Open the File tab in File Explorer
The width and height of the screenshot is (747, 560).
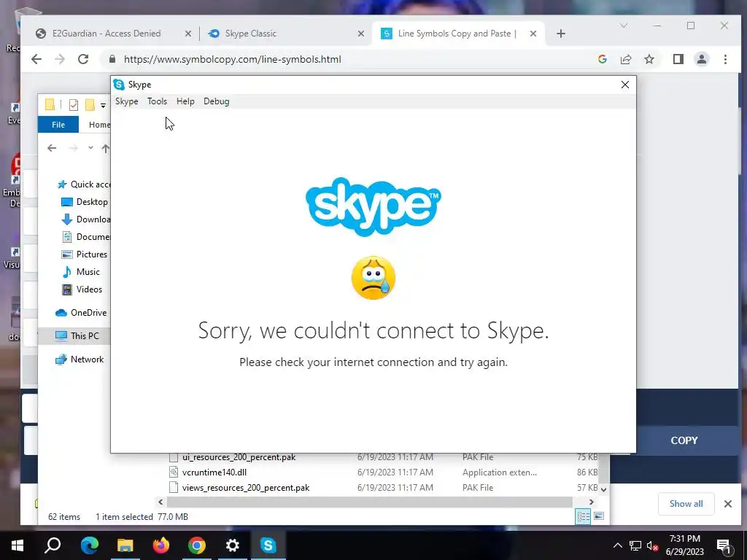pos(58,125)
